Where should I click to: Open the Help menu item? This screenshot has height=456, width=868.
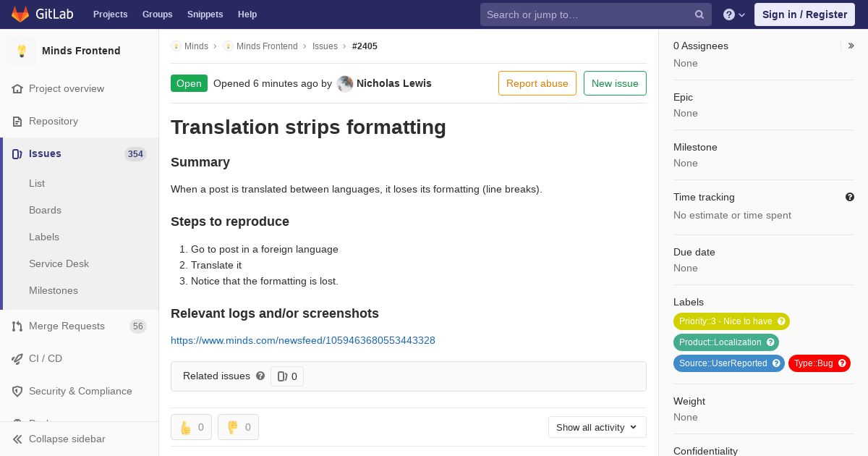247,14
